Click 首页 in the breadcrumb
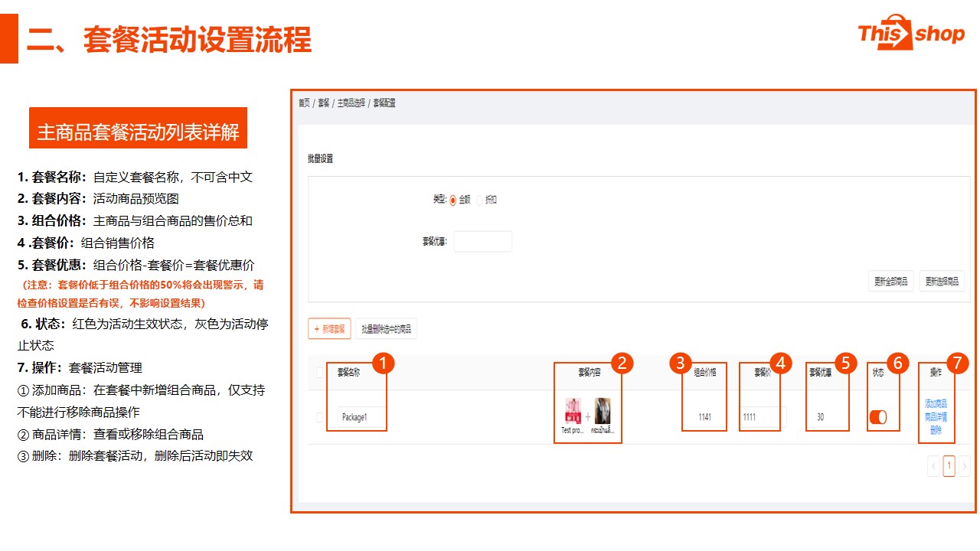980x551 pixels. (304, 103)
